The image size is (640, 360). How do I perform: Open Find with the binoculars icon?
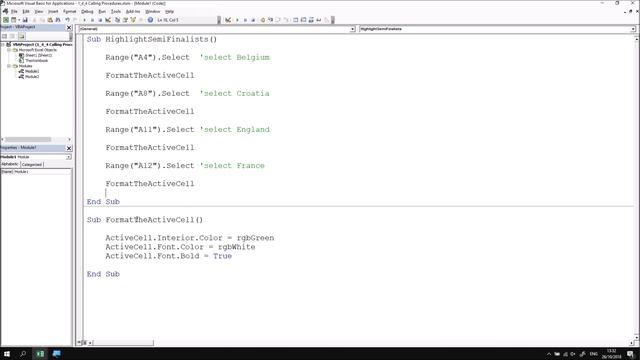[58, 20]
